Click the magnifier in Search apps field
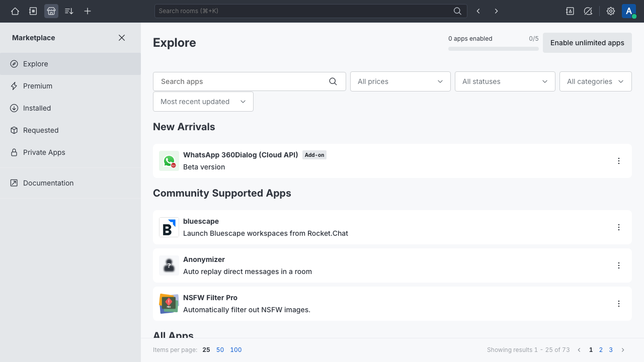This screenshot has width=644, height=362. point(333,81)
